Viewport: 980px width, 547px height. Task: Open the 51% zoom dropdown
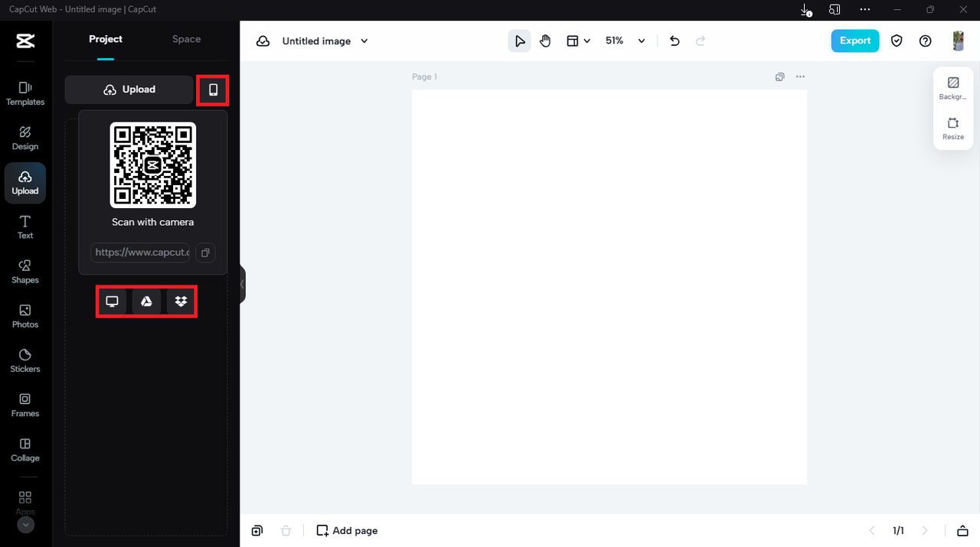click(x=625, y=41)
